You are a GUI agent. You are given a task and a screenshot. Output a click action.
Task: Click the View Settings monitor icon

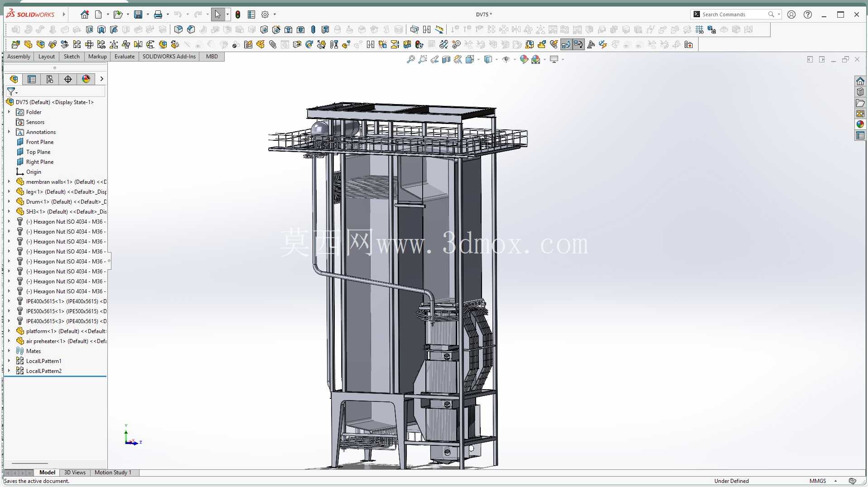click(554, 59)
